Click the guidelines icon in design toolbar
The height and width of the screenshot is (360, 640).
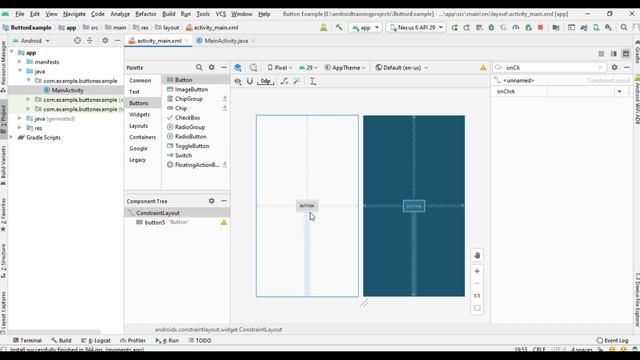click(313, 81)
